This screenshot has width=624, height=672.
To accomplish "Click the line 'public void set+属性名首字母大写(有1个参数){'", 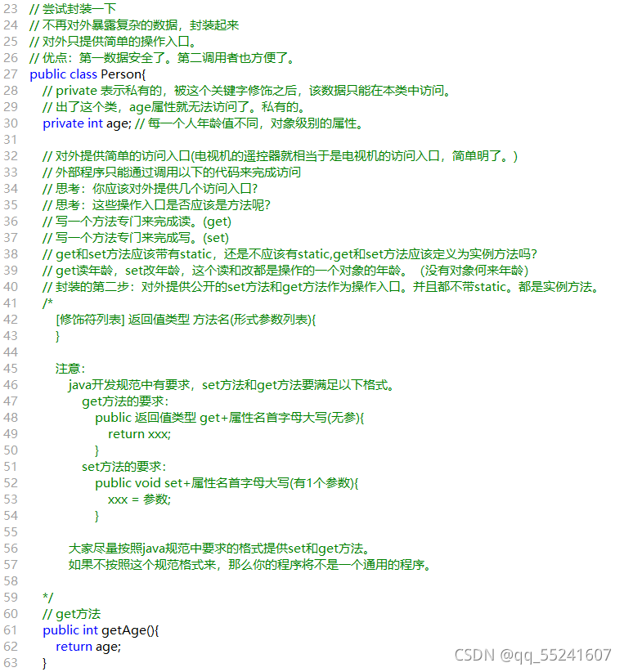I will [x=227, y=483].
